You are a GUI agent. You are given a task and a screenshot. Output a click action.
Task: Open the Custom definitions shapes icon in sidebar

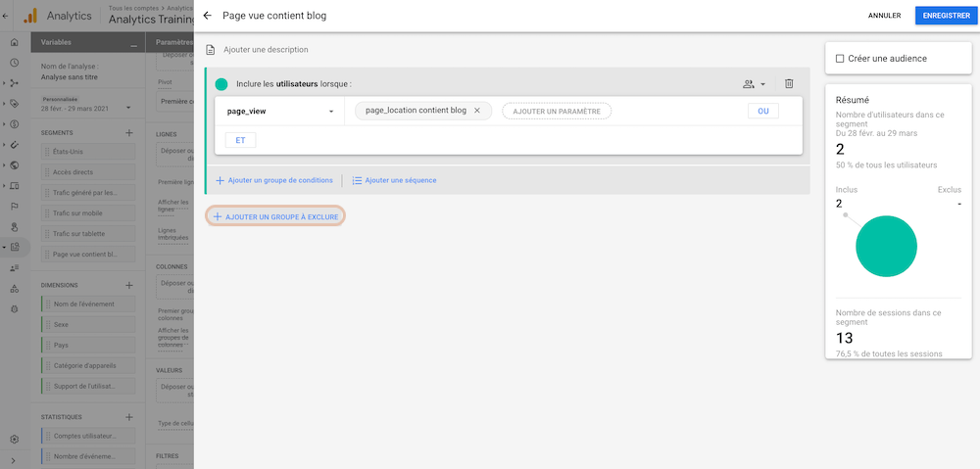click(15, 288)
